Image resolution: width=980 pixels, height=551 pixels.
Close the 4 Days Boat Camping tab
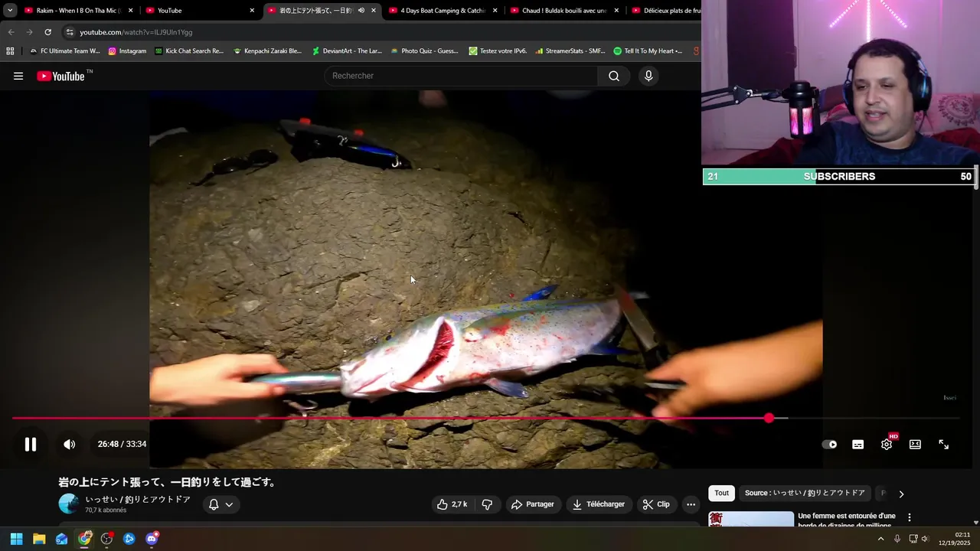495,11
